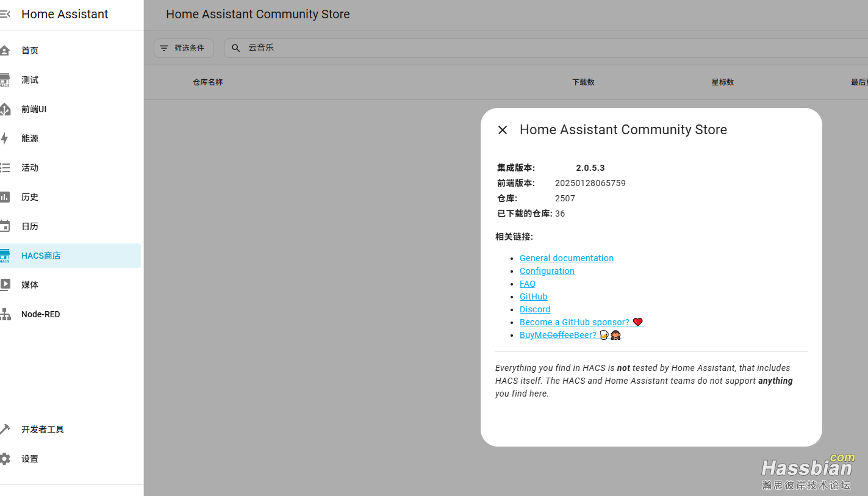Click the 媒体 media player icon
This screenshot has height=496, width=868.
5,285
